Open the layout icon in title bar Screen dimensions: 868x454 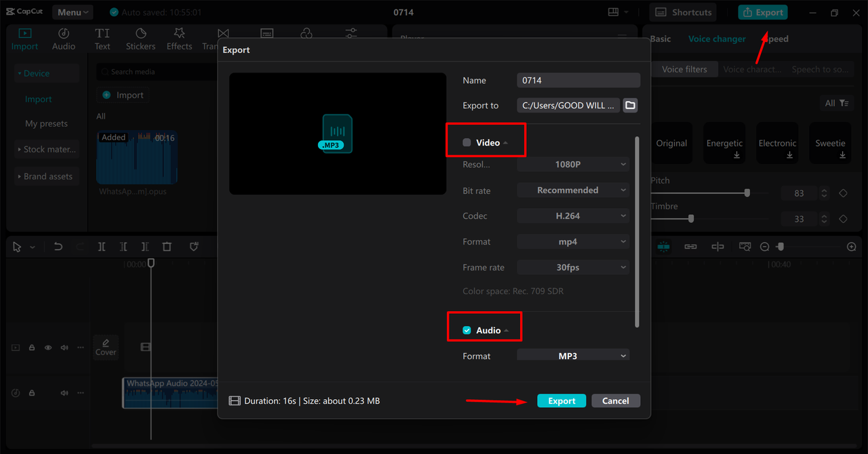(613, 12)
